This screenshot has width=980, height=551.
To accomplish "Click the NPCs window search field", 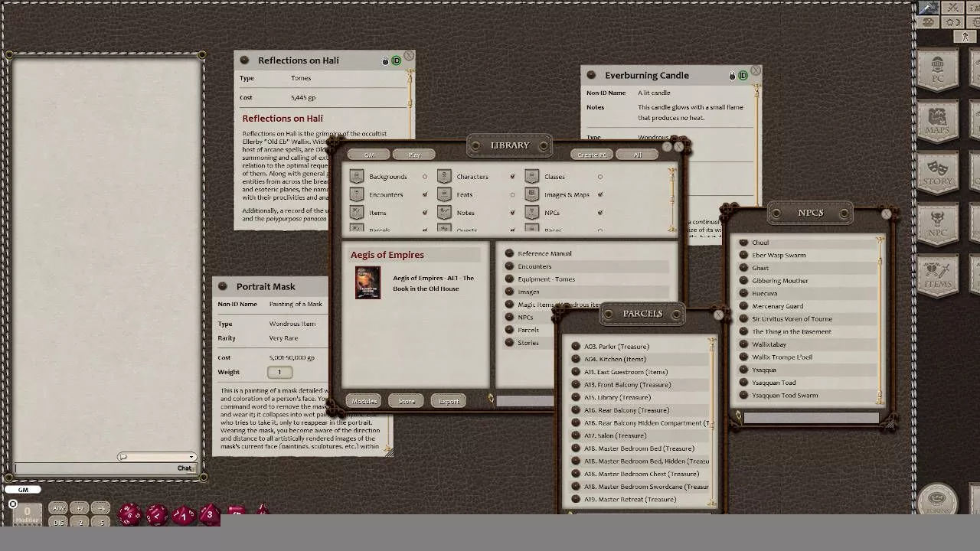I will click(x=812, y=417).
